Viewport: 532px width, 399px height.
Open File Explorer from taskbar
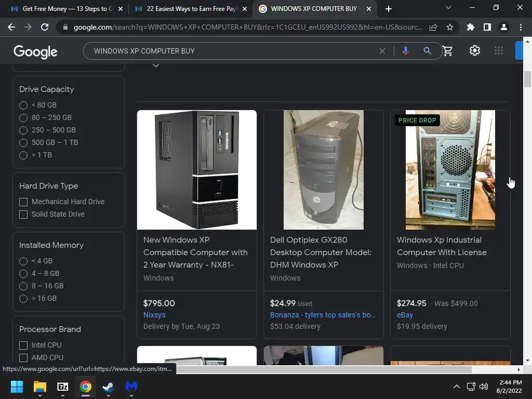tap(39, 387)
